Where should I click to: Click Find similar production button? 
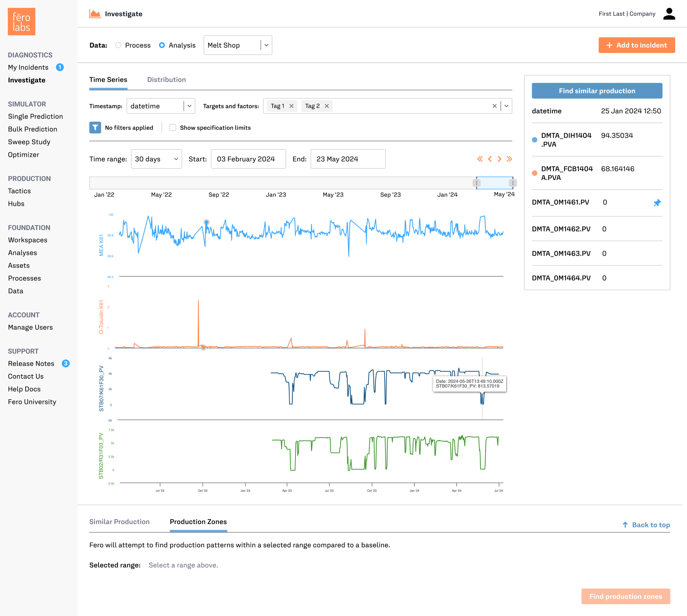[x=597, y=91]
